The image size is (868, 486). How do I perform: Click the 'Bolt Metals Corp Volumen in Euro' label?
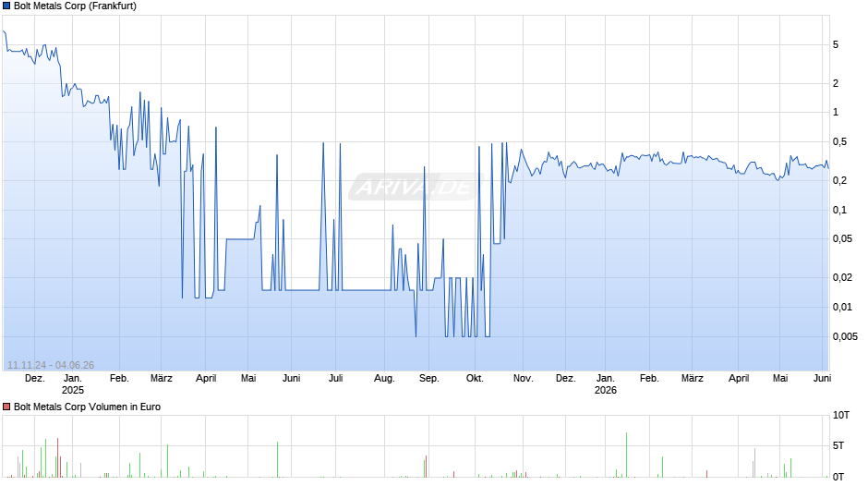click(x=87, y=407)
